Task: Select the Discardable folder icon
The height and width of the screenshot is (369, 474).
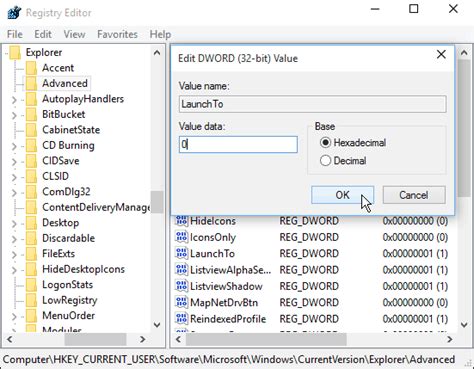Action: 31,238
